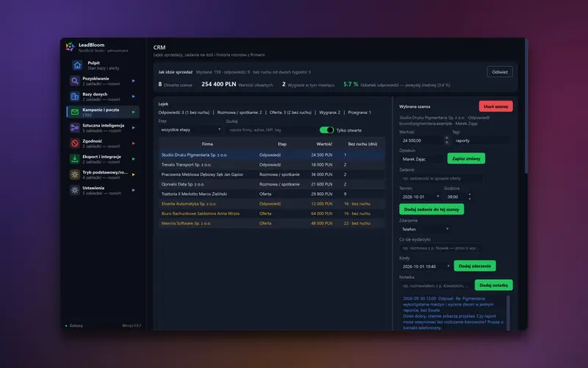Click the Dodaj notatkę button
Viewport: 588px width, 368px height.
(493, 285)
